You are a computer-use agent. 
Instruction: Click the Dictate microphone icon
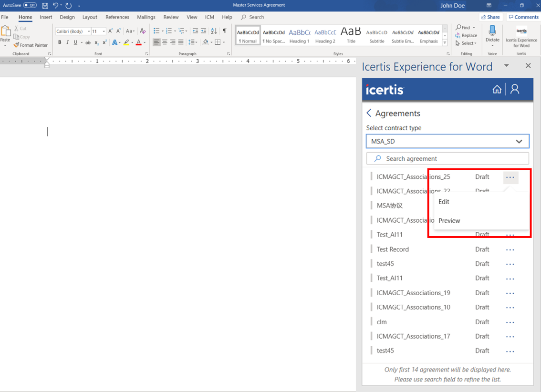(x=492, y=31)
